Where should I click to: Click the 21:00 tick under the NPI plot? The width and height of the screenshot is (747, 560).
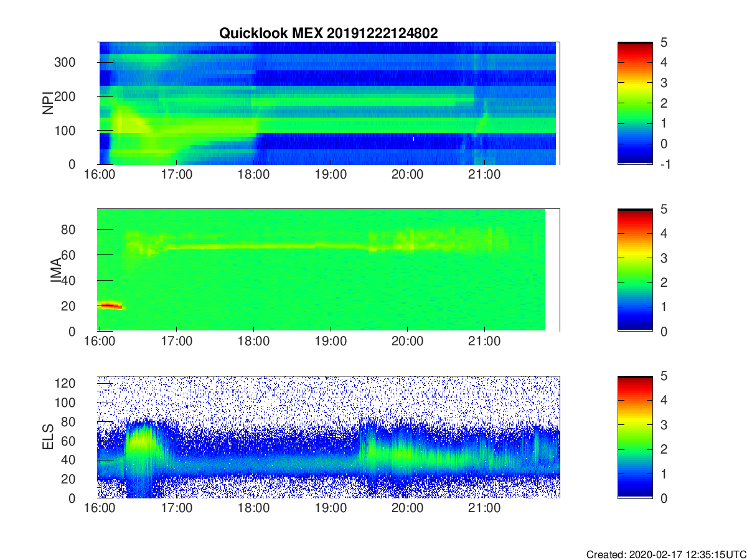click(484, 175)
